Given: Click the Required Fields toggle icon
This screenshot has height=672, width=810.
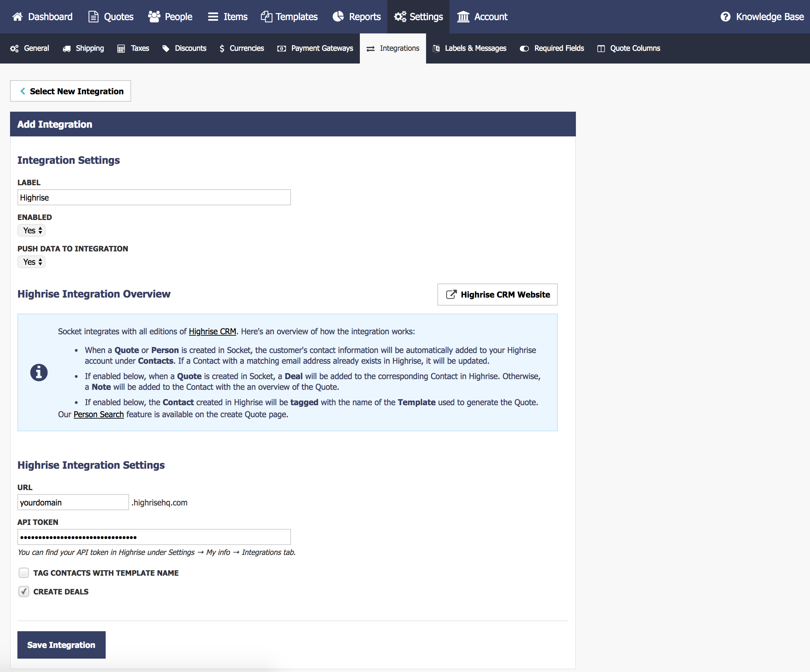Looking at the screenshot, I should pos(524,48).
